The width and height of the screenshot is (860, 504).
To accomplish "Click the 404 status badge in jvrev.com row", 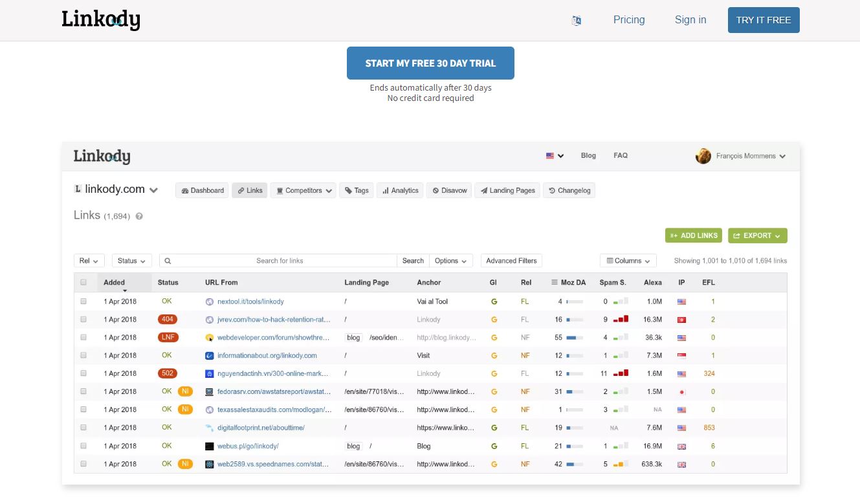I will (168, 320).
